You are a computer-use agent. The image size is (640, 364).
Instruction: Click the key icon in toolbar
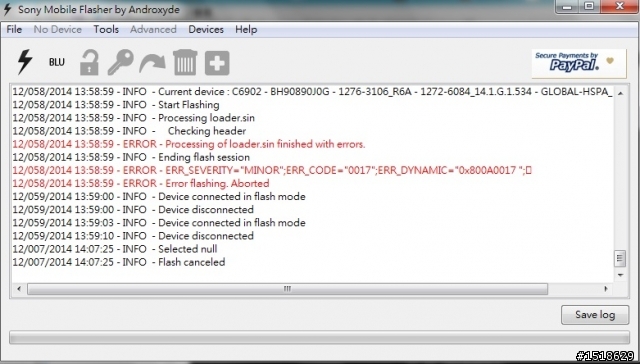(x=121, y=62)
